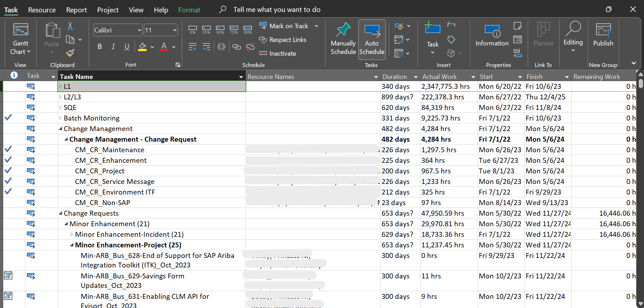Click the vertical scrollbar down arrow
Screen dimensions: 644x308
point(641,304)
